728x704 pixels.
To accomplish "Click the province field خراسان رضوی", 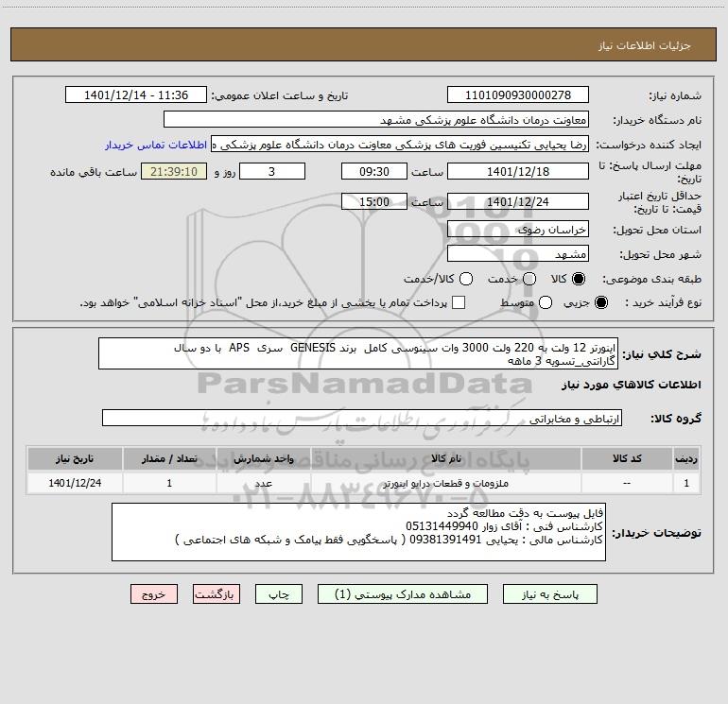I will 518,229.
